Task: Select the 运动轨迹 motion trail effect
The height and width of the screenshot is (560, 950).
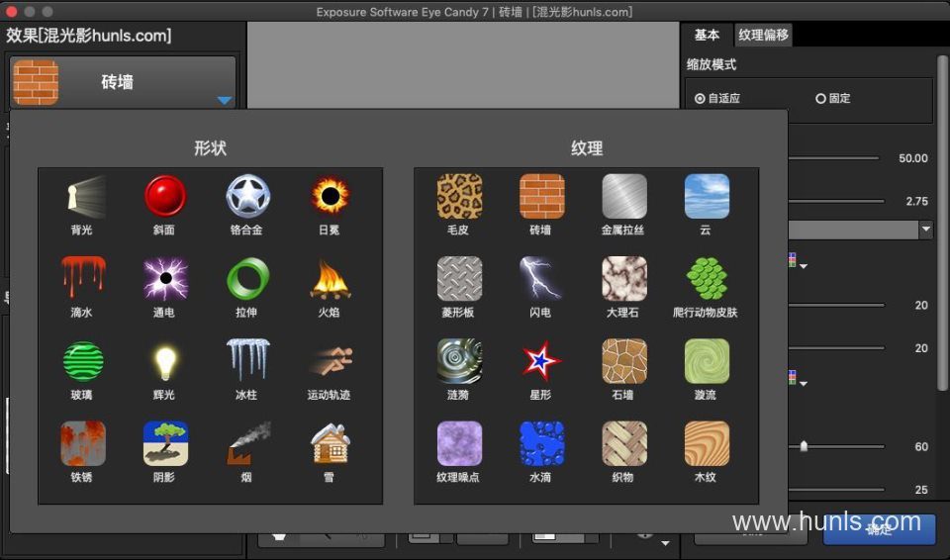Action: (x=330, y=361)
